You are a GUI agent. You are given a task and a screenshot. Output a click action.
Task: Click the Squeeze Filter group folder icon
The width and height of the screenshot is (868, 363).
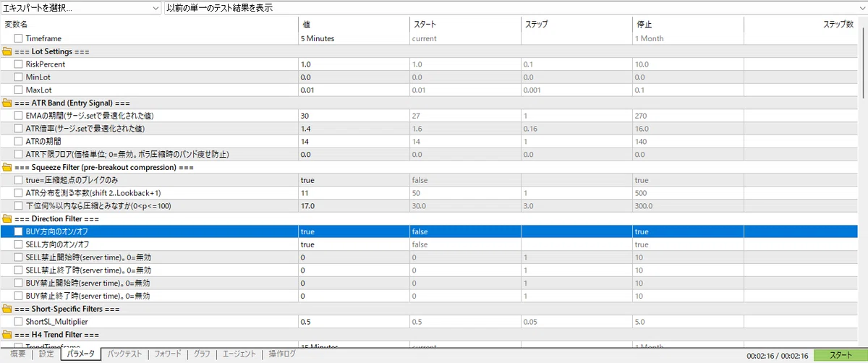(7, 167)
